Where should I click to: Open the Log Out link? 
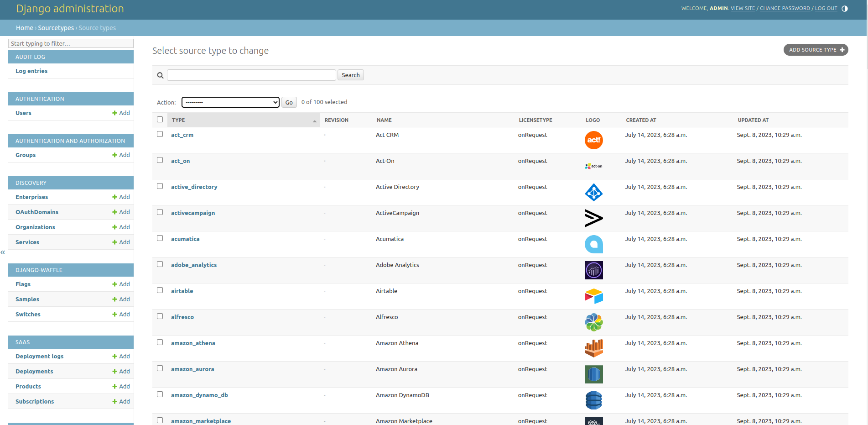(826, 9)
